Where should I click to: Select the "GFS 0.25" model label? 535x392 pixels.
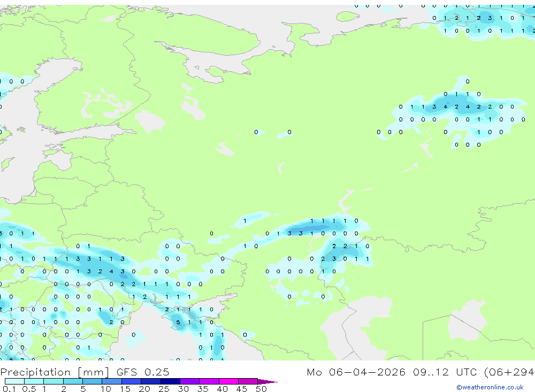pyautogui.click(x=143, y=372)
